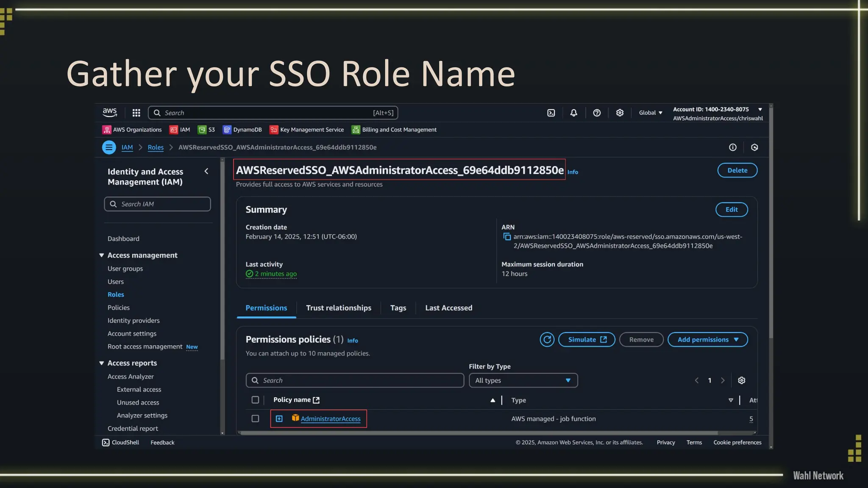This screenshot has width=868, height=488.
Task: Open the help question mark icon
Action: [x=597, y=113]
